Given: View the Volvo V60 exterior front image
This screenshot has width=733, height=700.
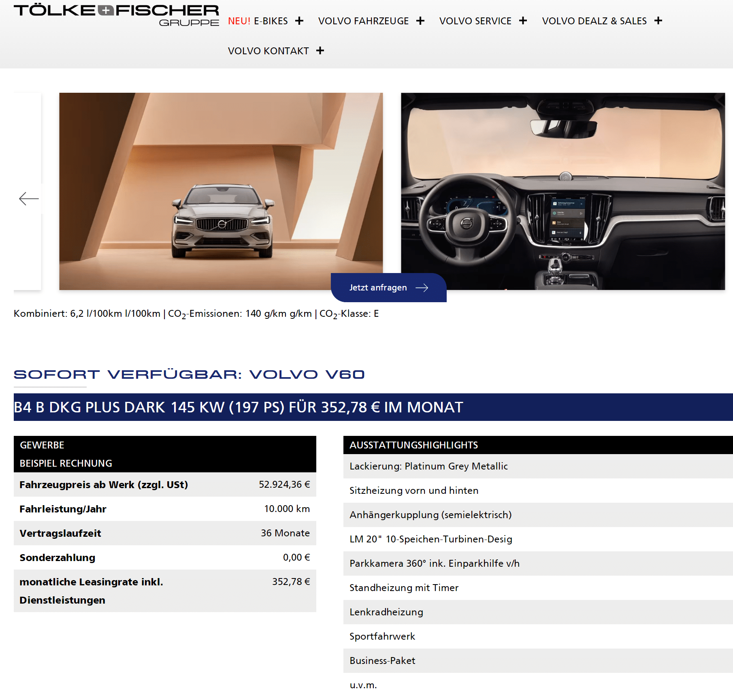Looking at the screenshot, I should (221, 191).
